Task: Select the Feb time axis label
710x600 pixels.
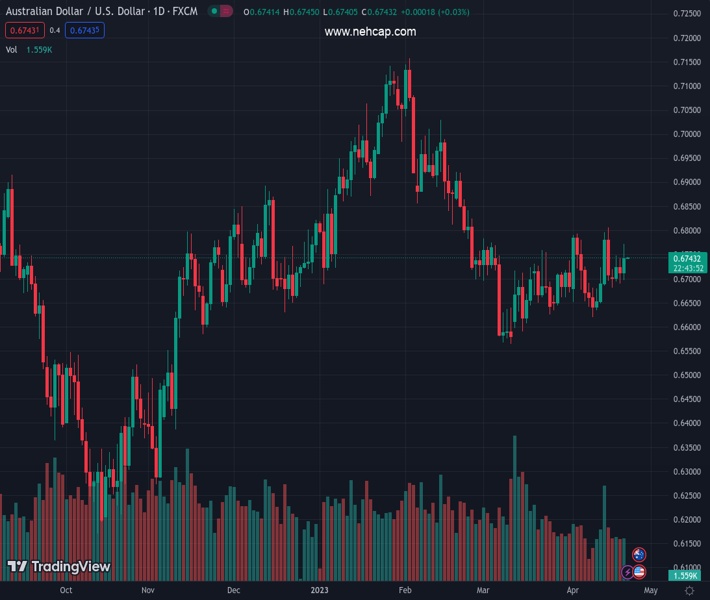Action: tap(405, 590)
